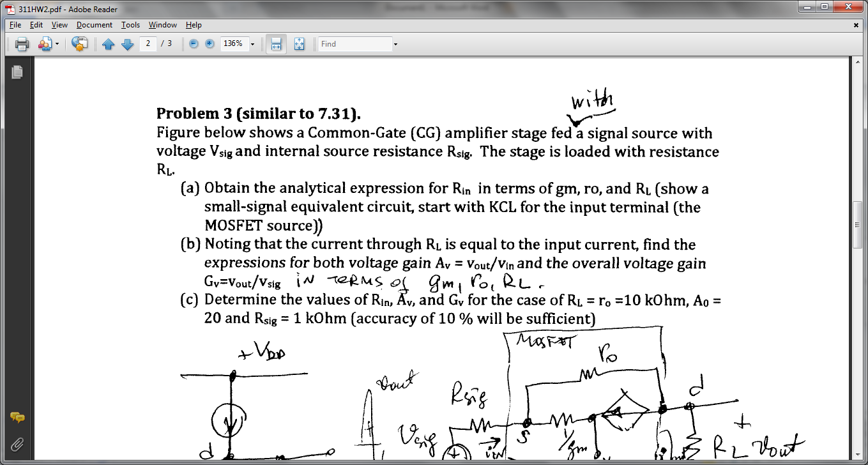This screenshot has width=868, height=465.
Task: Click the zoom percentage field showing 136%
Action: (234, 44)
